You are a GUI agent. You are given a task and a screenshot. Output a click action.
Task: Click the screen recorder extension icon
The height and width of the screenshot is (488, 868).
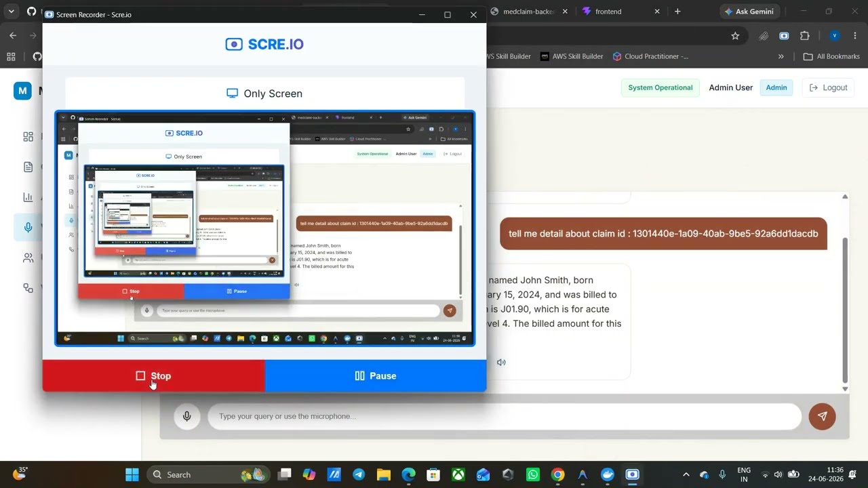point(784,36)
